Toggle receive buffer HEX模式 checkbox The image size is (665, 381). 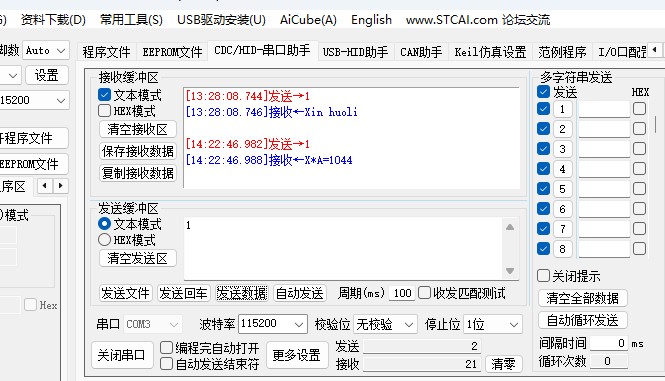tap(104, 111)
